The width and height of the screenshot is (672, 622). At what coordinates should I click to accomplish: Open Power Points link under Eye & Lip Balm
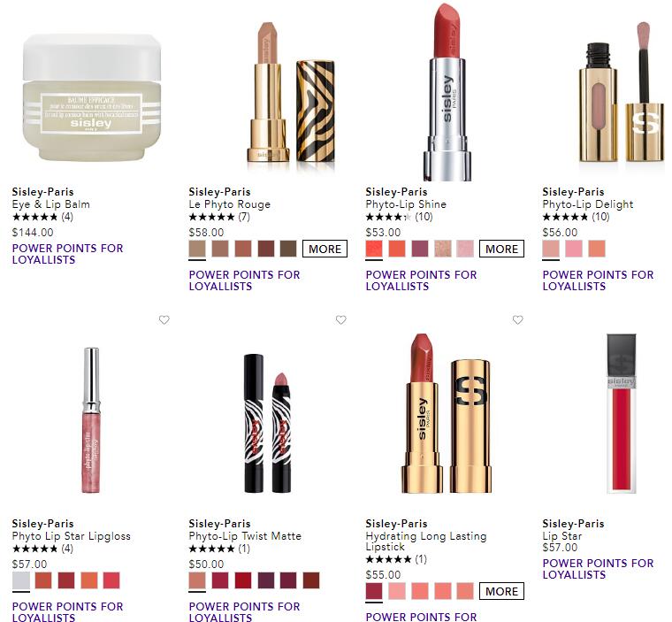point(68,254)
